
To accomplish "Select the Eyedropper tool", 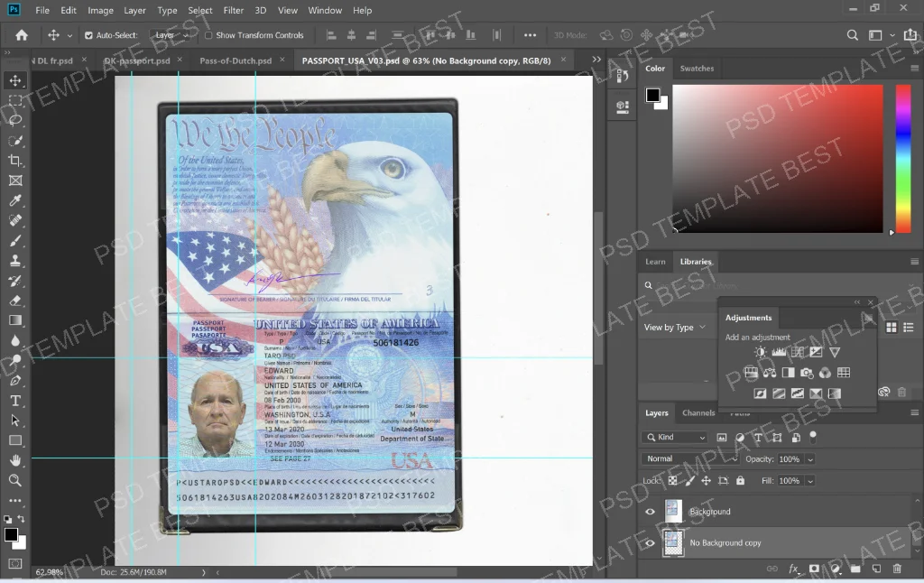I will coord(15,200).
